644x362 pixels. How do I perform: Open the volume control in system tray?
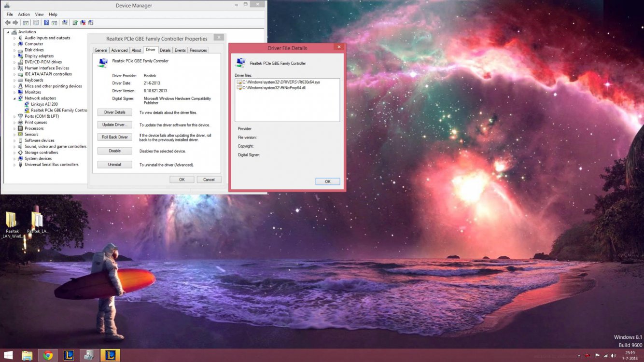614,356
